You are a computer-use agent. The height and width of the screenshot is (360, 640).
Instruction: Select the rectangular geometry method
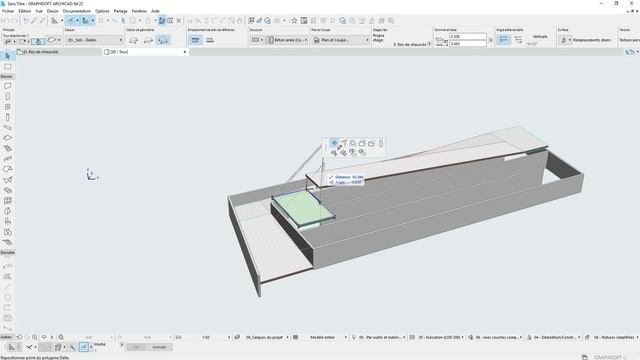(148, 40)
